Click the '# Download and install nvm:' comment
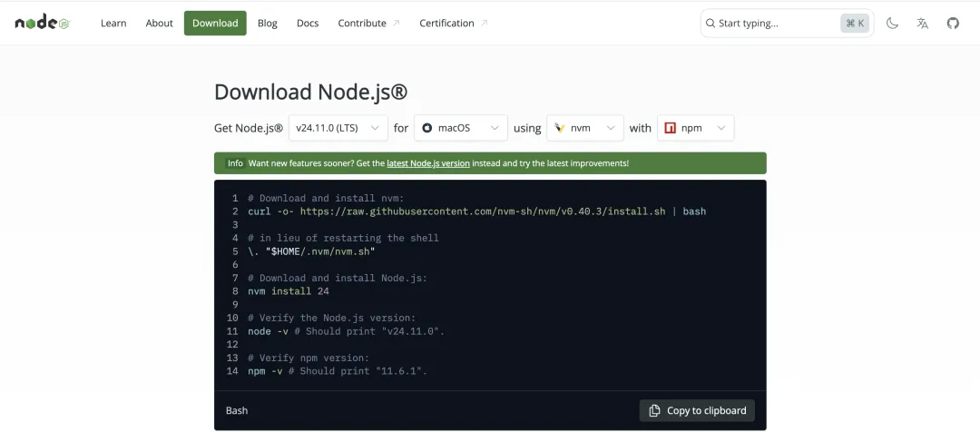The height and width of the screenshot is (432, 980). [326, 198]
